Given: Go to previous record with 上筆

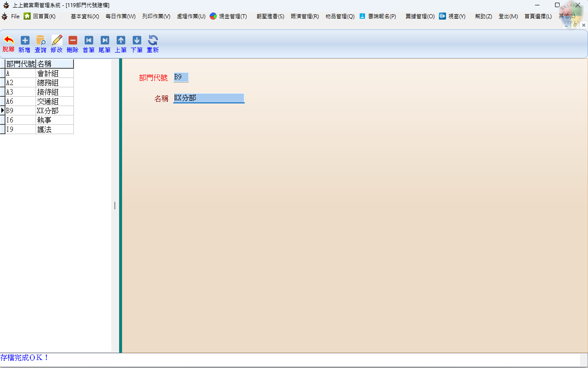Looking at the screenshot, I should click(121, 44).
